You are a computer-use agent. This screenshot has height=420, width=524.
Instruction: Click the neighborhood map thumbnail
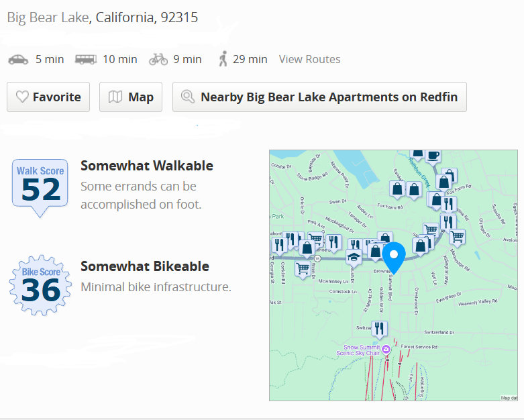pos(393,275)
